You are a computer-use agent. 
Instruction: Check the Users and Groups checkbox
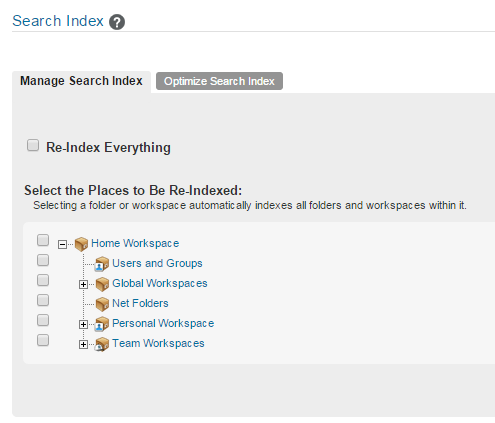point(43,260)
